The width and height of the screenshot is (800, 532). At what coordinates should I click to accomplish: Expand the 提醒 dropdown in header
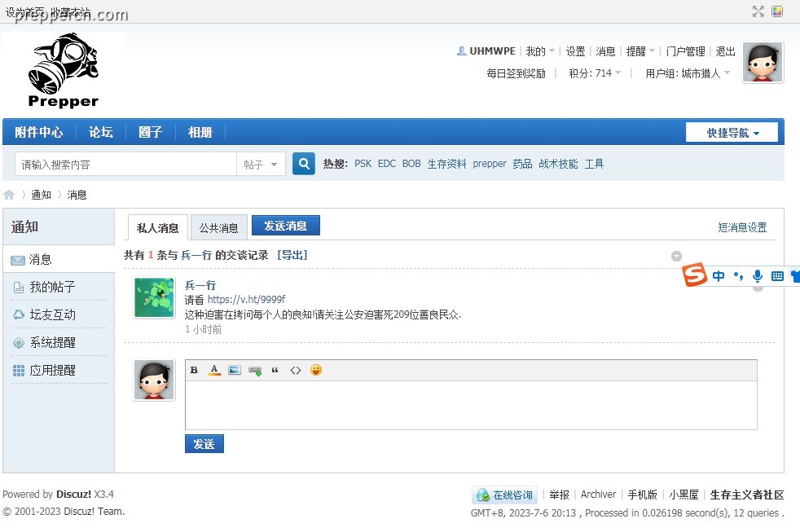tap(640, 51)
